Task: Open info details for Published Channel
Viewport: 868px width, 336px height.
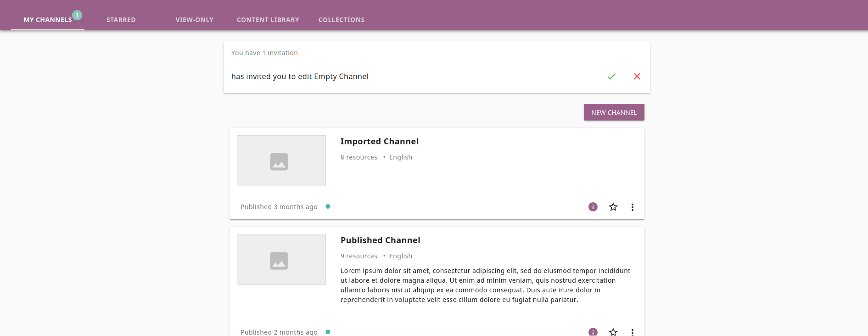Action: coord(593,332)
